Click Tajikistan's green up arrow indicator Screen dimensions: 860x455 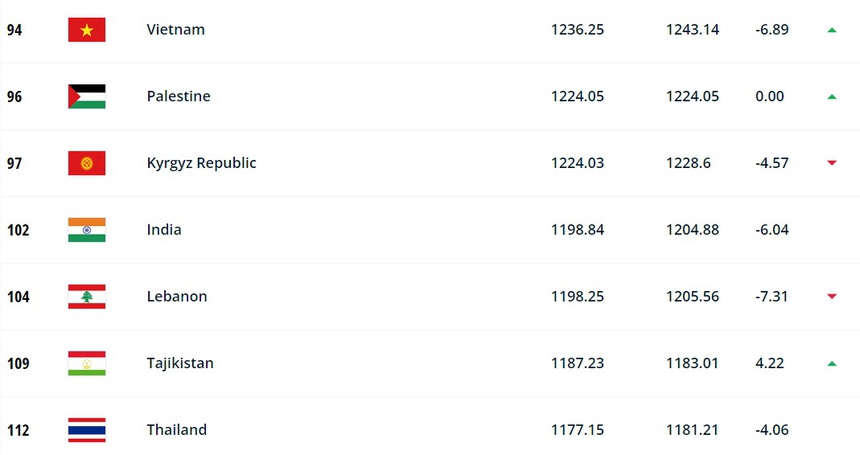(831, 364)
